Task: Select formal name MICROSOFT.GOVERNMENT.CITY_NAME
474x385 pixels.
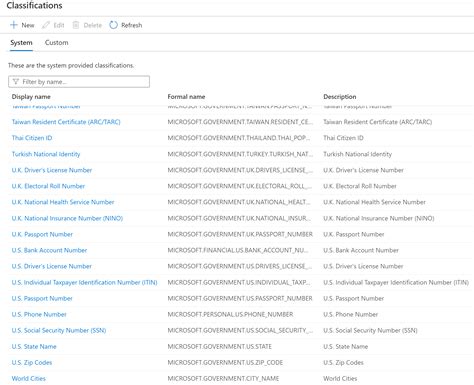Action: [223, 379]
